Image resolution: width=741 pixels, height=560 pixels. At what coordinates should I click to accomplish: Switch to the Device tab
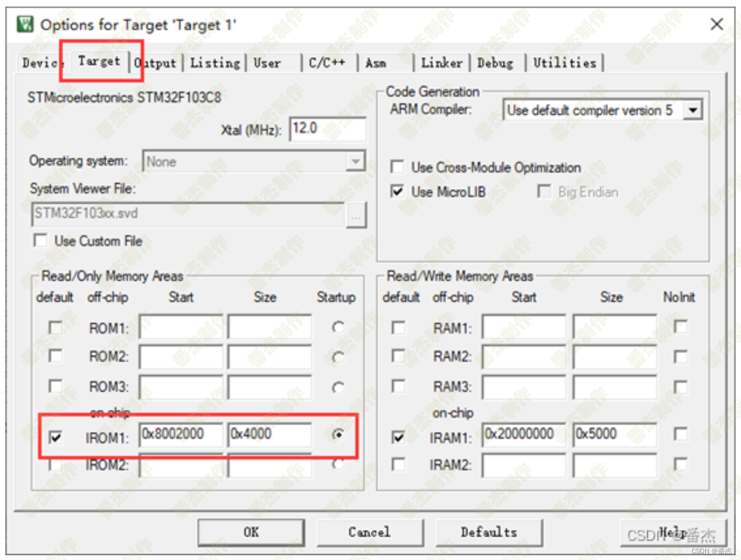click(41, 63)
